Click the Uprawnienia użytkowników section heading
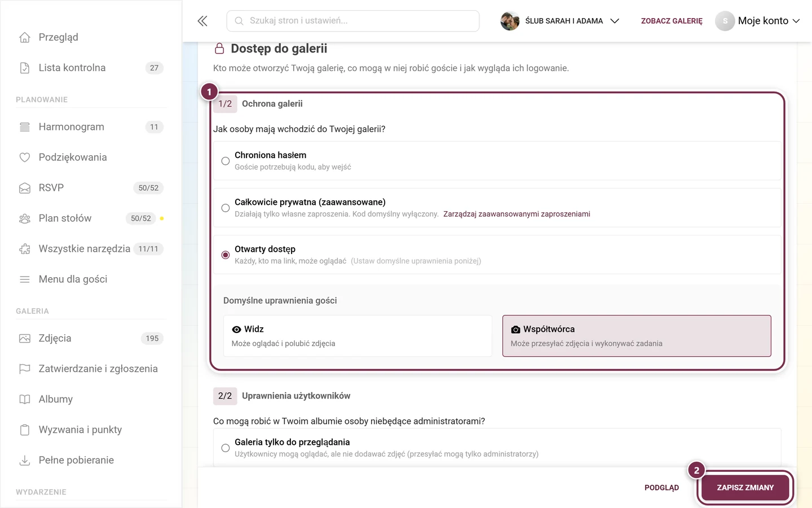Viewport: 812px width, 508px height. pyautogui.click(x=296, y=396)
